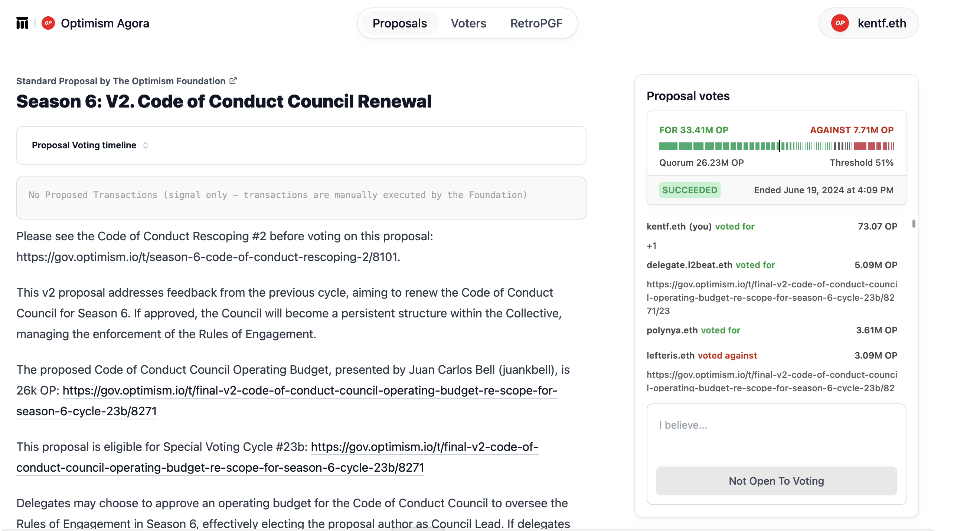Click the Not Open To Voting button

click(776, 481)
